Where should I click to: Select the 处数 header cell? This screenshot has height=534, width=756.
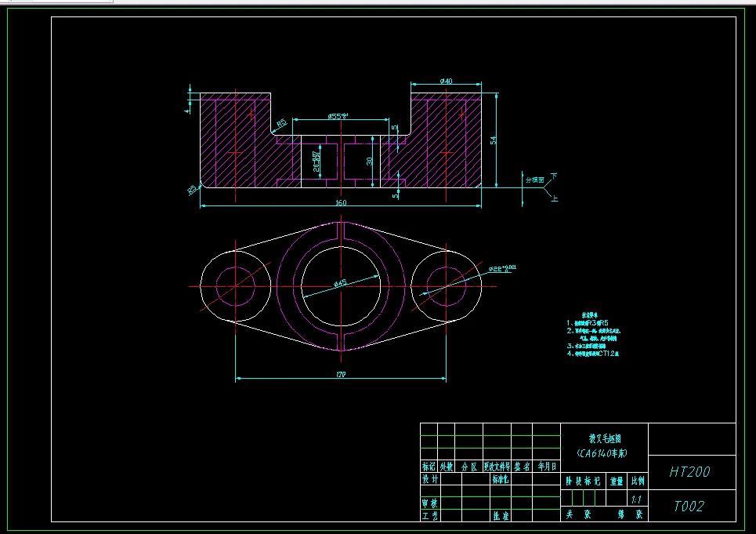pyautogui.click(x=446, y=467)
